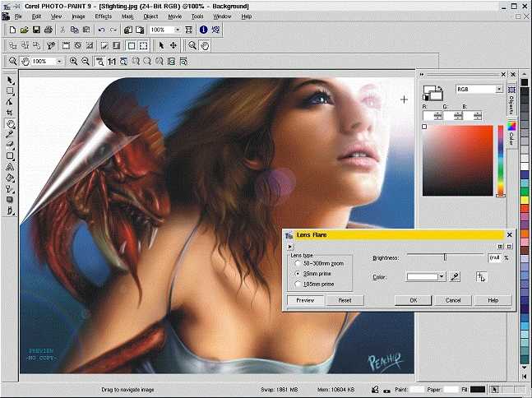Select the Object Picker arrow tool
This screenshot has height=398, width=532.
(10, 80)
